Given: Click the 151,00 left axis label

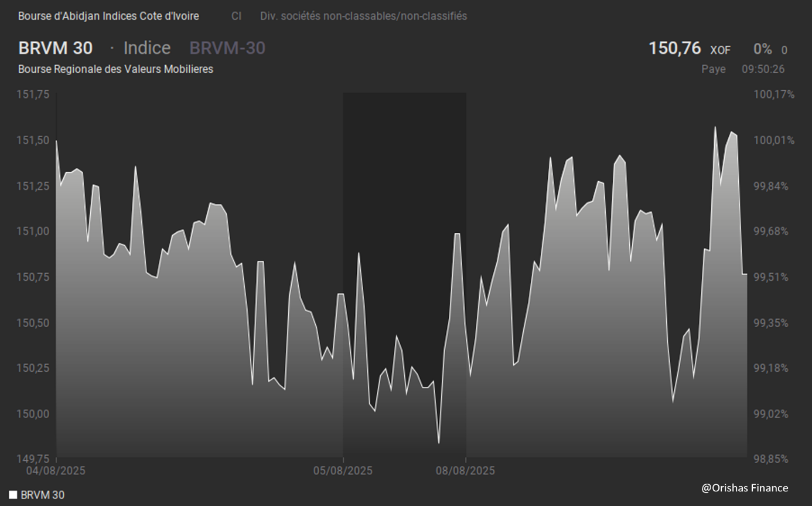Looking at the screenshot, I should (34, 231).
